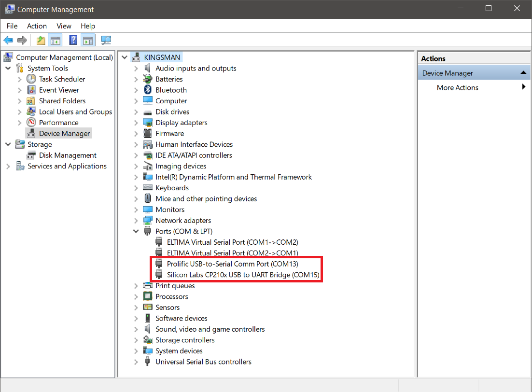Toggle the Show/Hide Console Tree icon
Viewport: 532px width, 392px height.
coord(56,41)
